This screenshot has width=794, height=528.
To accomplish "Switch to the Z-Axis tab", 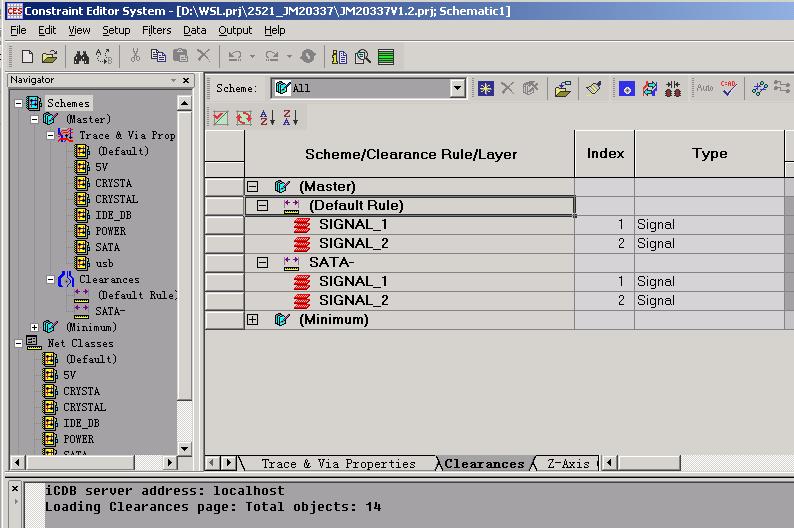I will [x=568, y=464].
